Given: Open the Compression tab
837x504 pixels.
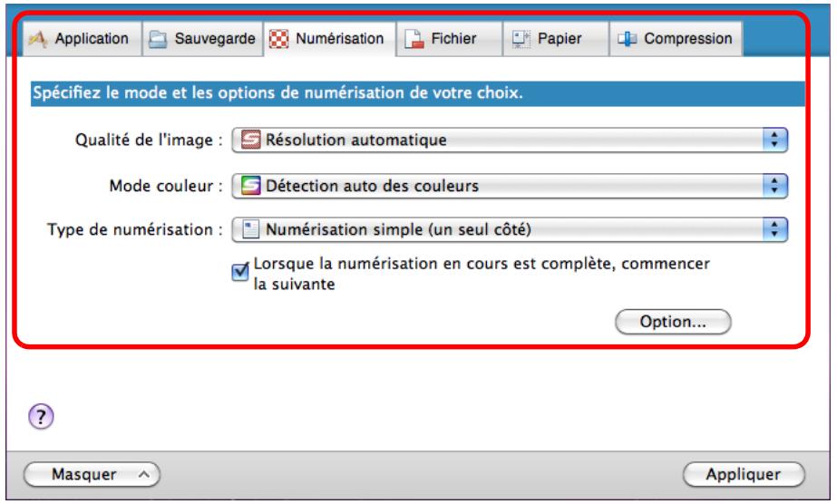Looking at the screenshot, I should coord(676,38).
